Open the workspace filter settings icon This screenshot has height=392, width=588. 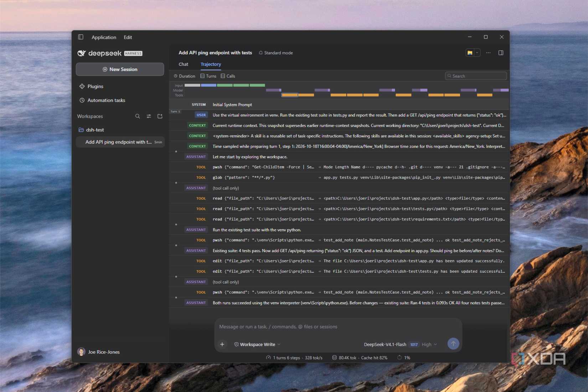point(149,116)
